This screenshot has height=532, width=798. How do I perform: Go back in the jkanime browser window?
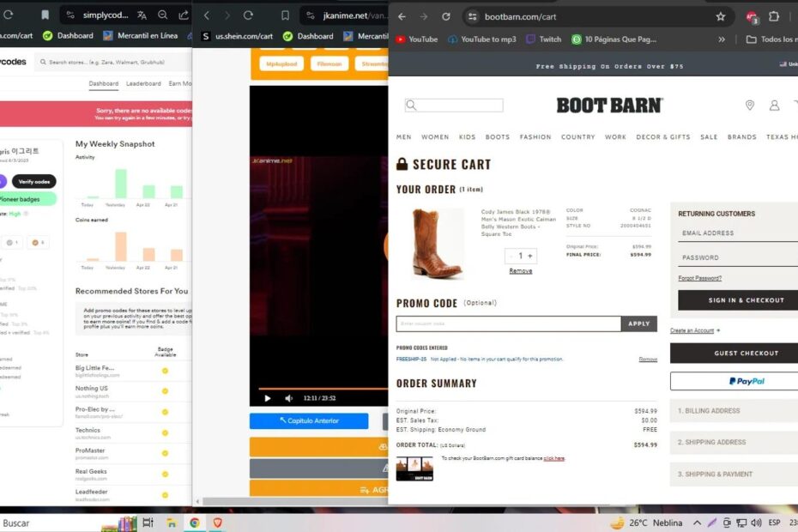click(x=206, y=15)
